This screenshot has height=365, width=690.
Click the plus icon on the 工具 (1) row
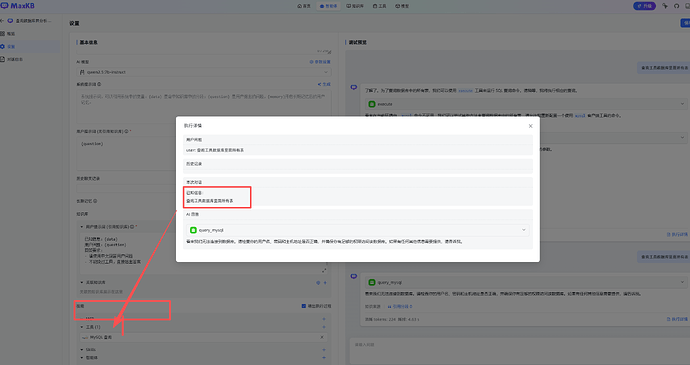click(x=324, y=327)
